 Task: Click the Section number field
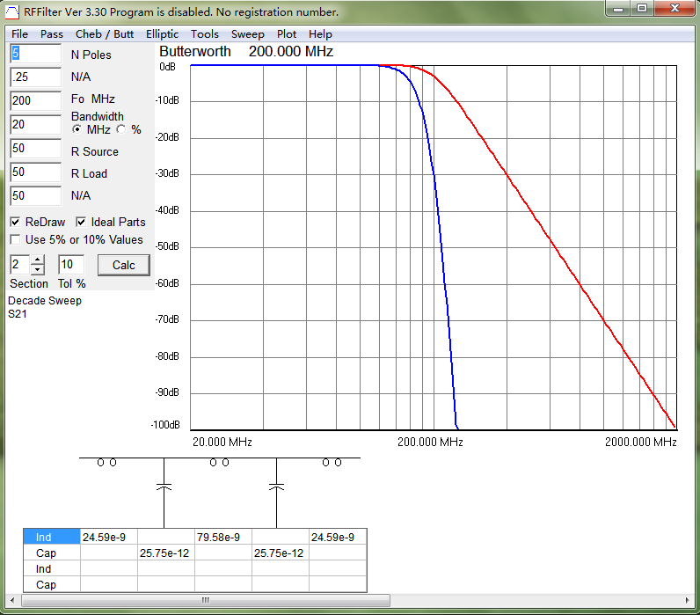point(20,265)
